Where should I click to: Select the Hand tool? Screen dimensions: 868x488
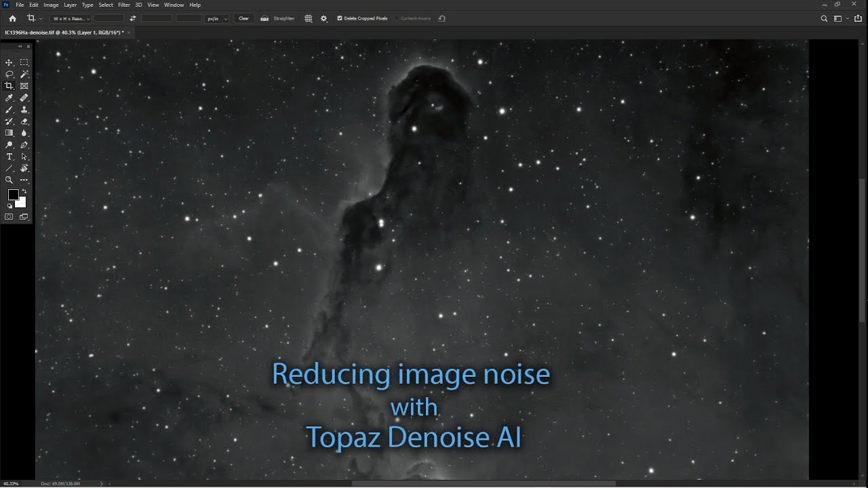coord(24,168)
